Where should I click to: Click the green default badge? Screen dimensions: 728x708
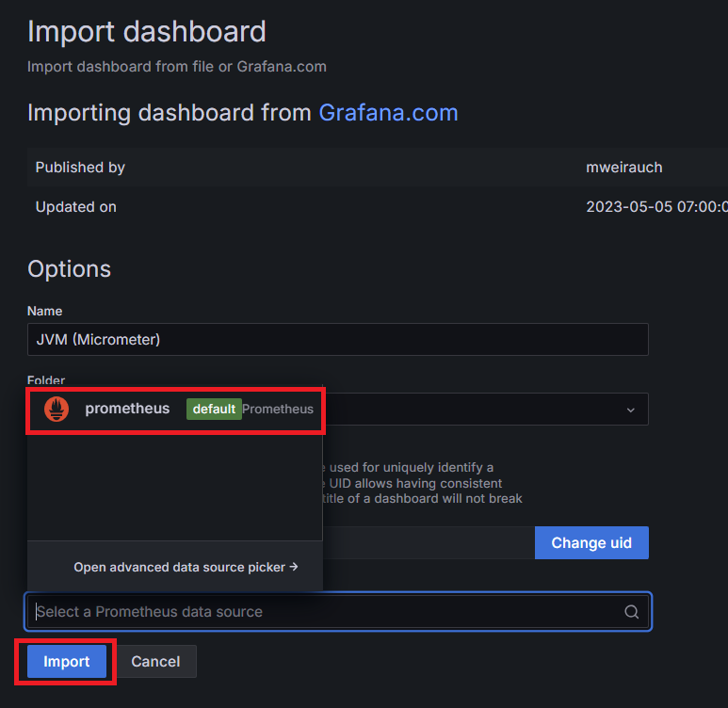tap(214, 409)
